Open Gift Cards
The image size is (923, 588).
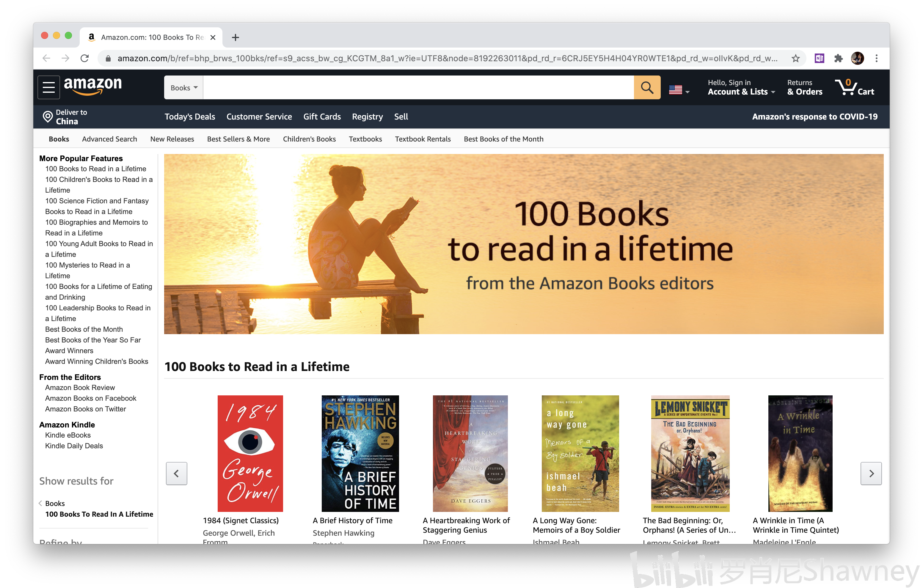(x=322, y=117)
